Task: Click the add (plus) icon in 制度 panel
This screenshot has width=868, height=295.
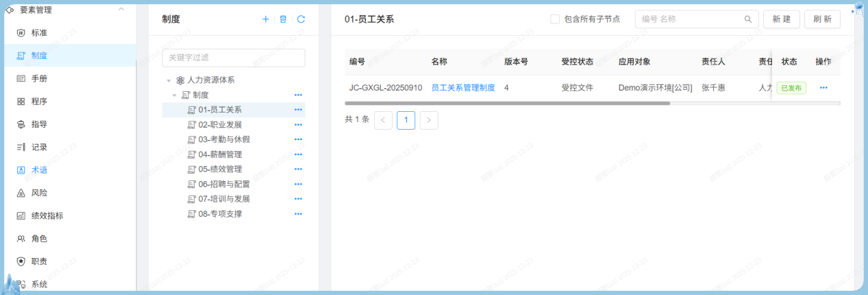Action: coord(266,19)
